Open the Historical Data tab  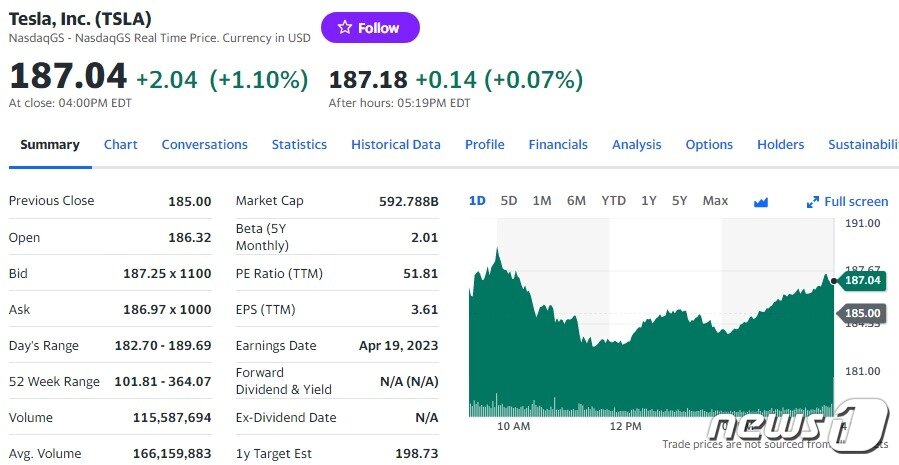point(395,144)
